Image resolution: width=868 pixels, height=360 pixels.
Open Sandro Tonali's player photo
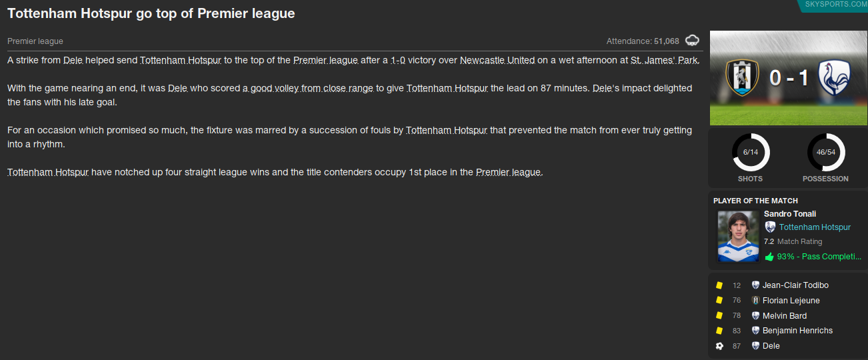(738, 236)
